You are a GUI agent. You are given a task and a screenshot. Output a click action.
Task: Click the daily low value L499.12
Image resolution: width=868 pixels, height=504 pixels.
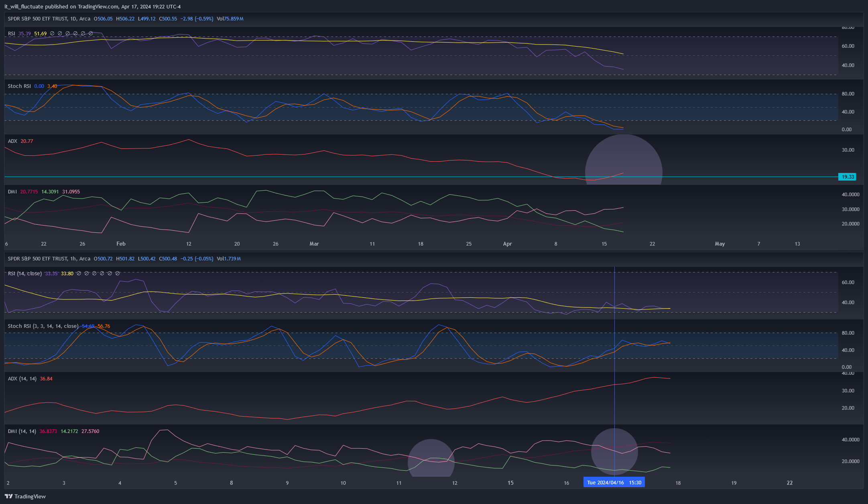click(x=146, y=19)
